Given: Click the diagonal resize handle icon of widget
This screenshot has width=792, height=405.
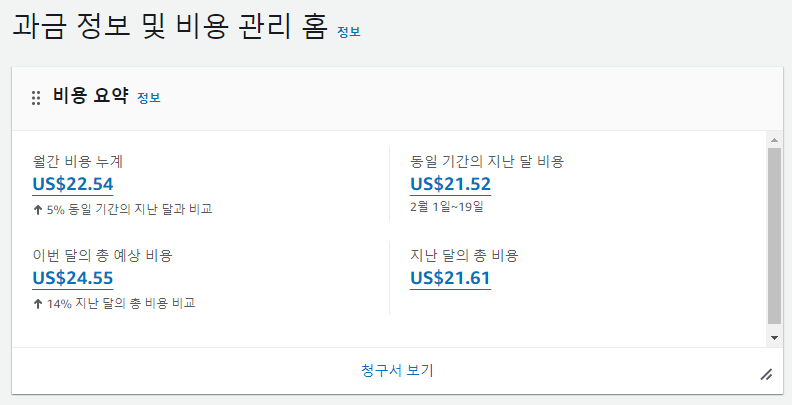Looking at the screenshot, I should point(766,374).
